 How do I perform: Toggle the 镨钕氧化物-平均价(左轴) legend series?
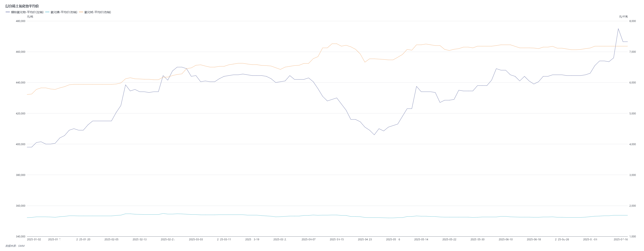(x=27, y=12)
